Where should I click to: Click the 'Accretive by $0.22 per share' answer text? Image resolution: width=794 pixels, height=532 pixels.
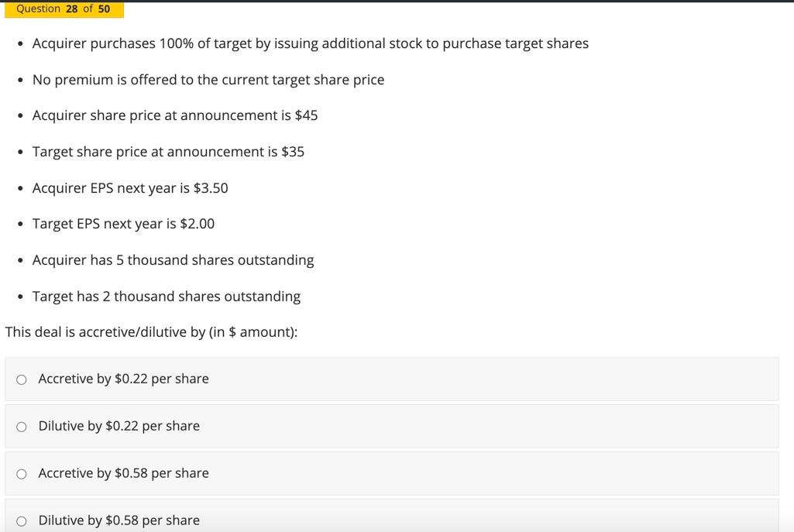click(x=123, y=379)
